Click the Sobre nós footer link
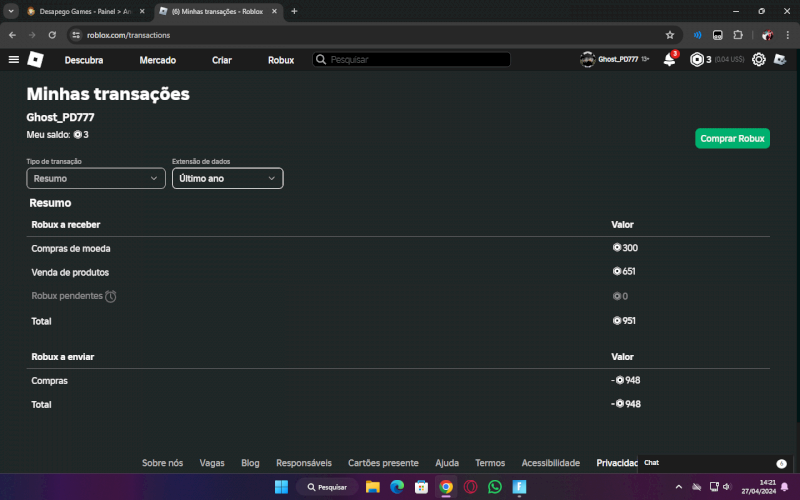Screen dimensions: 800x500 162,463
